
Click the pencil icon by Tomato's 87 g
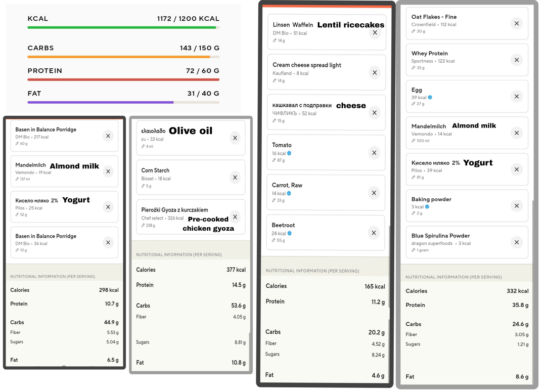pos(275,160)
